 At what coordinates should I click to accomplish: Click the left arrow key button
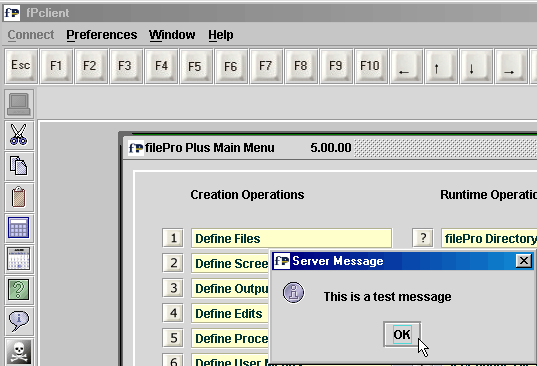pyautogui.click(x=406, y=66)
